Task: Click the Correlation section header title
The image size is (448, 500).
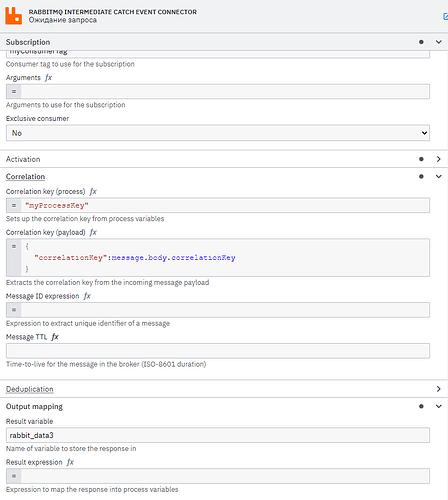Action: point(25,177)
